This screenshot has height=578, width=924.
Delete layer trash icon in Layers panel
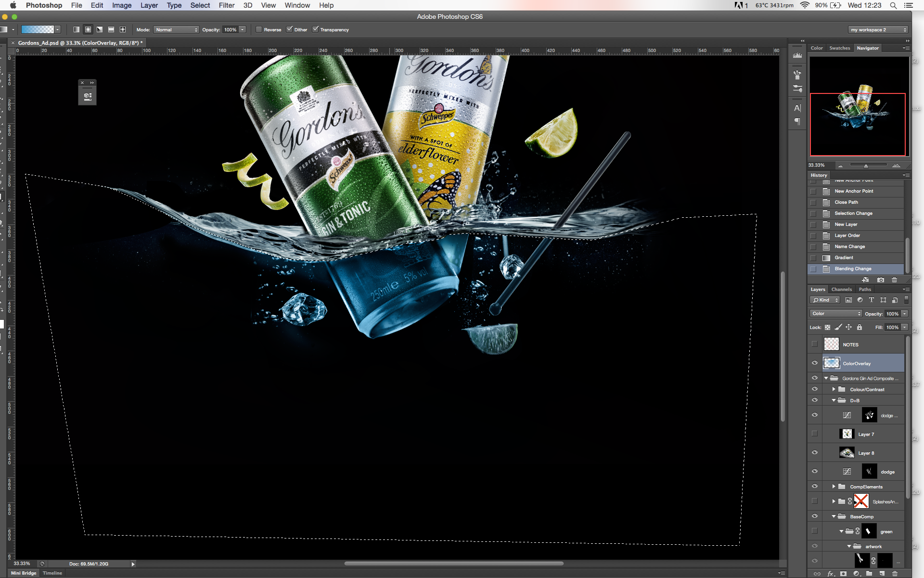point(895,574)
